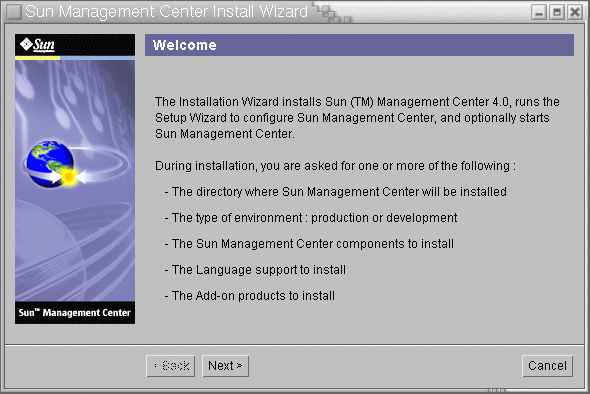Viewport: 590px width, 394px height.
Task: Select text "The Language support to install"
Action: point(259,270)
